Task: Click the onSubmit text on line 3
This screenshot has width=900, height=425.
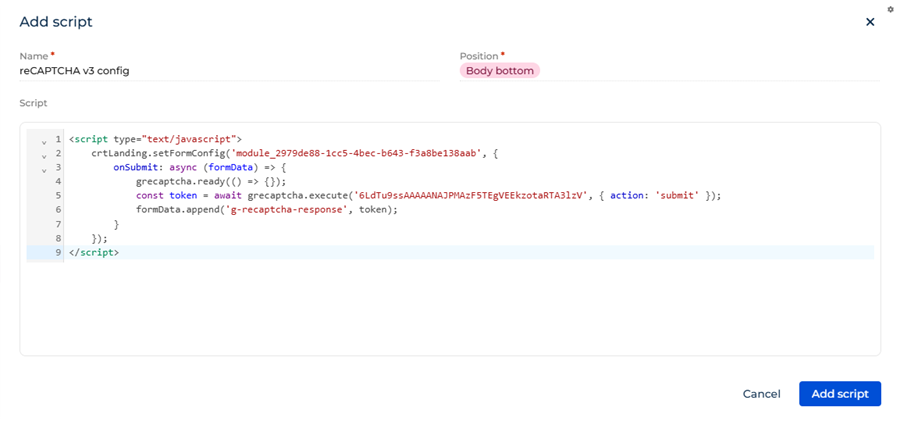Action: pos(134,168)
